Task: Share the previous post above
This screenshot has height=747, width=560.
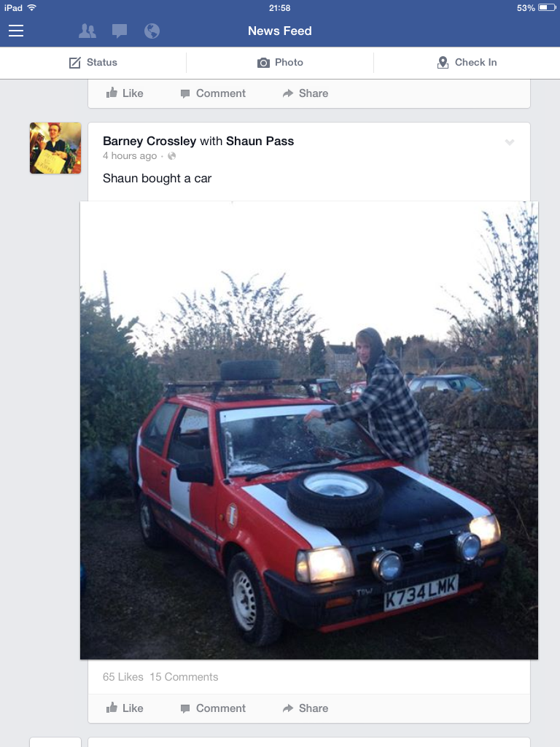Action: (x=306, y=93)
